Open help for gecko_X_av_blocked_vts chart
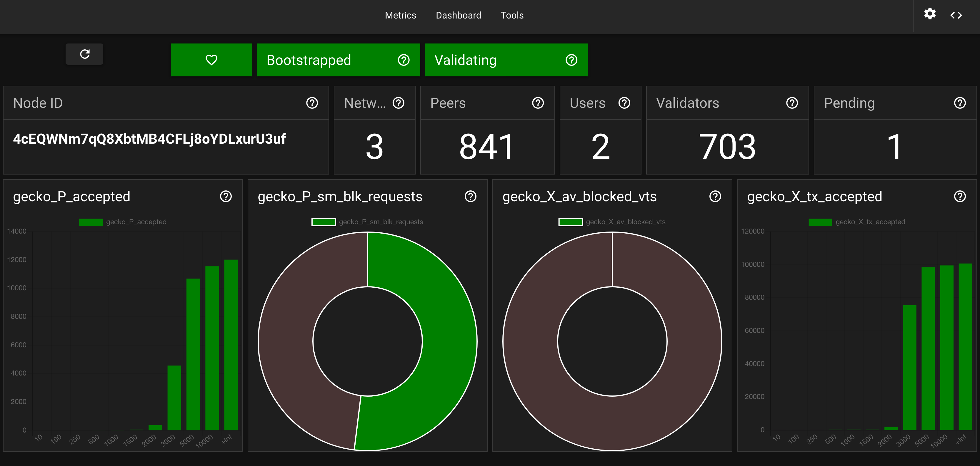Image resolution: width=980 pixels, height=466 pixels. pyautogui.click(x=715, y=196)
